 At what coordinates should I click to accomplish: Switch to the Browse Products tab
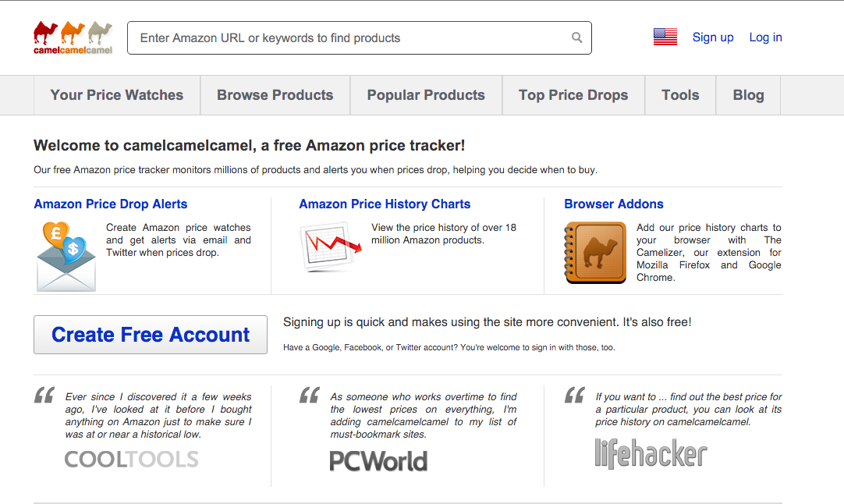(x=275, y=94)
